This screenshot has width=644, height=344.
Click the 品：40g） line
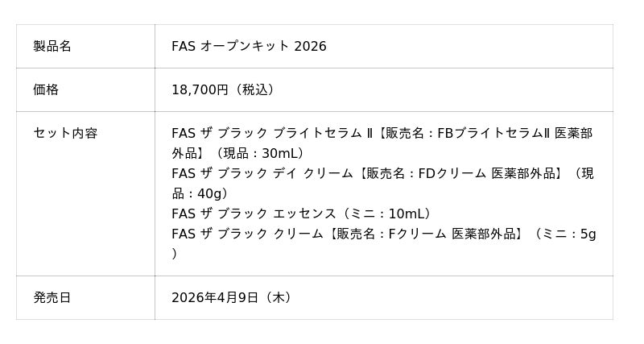[200, 193]
